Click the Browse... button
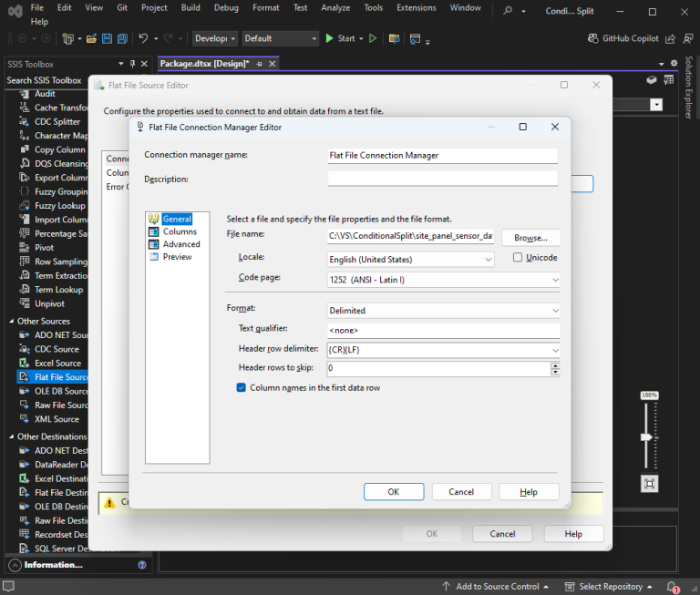This screenshot has width=700, height=595. pyautogui.click(x=530, y=238)
